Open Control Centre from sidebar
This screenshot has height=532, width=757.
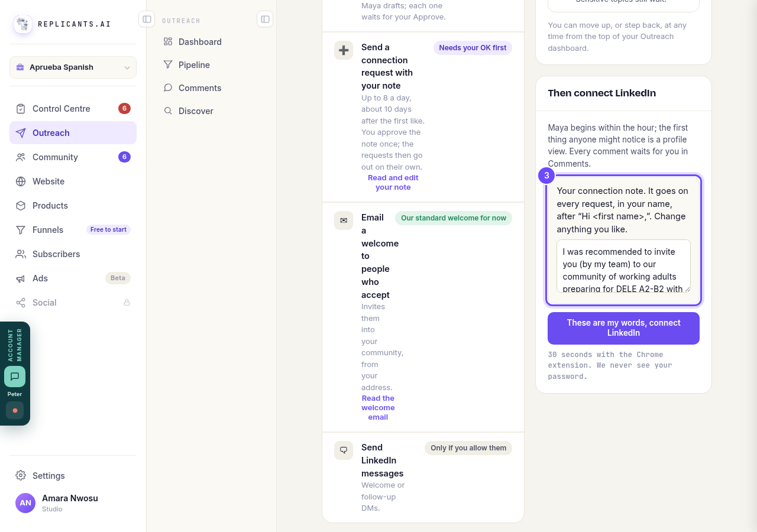click(x=73, y=109)
